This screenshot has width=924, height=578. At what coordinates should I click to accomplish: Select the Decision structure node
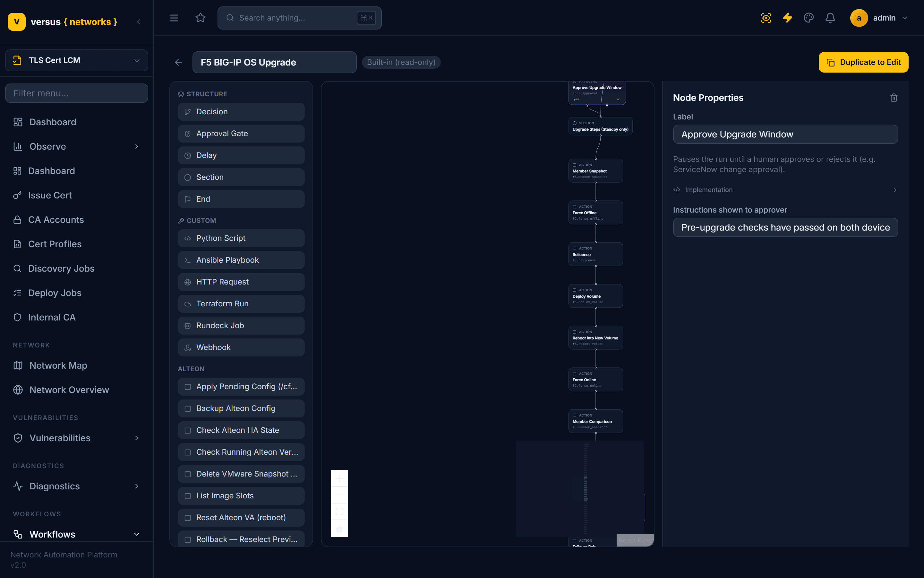241,112
